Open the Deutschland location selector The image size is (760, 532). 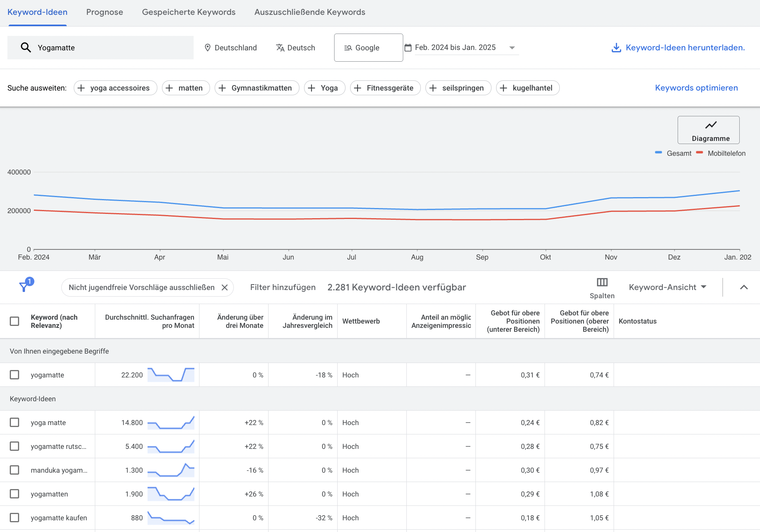pyautogui.click(x=231, y=48)
